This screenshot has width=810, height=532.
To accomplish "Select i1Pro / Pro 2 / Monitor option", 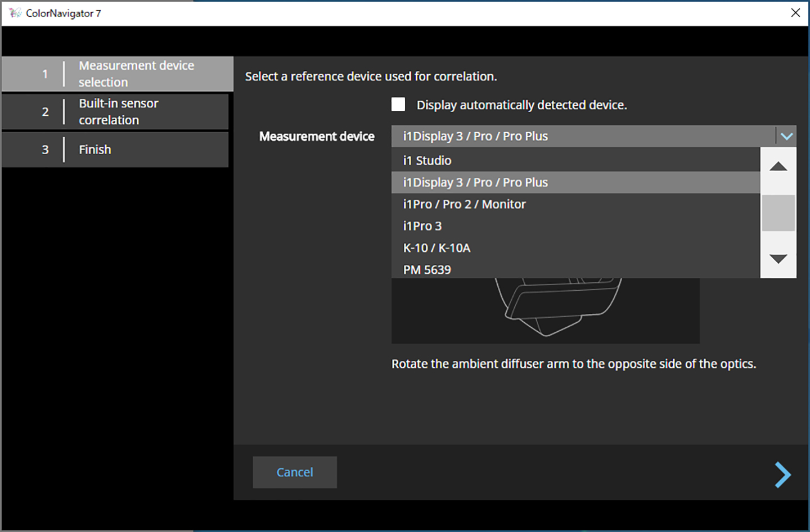I will (x=575, y=204).
